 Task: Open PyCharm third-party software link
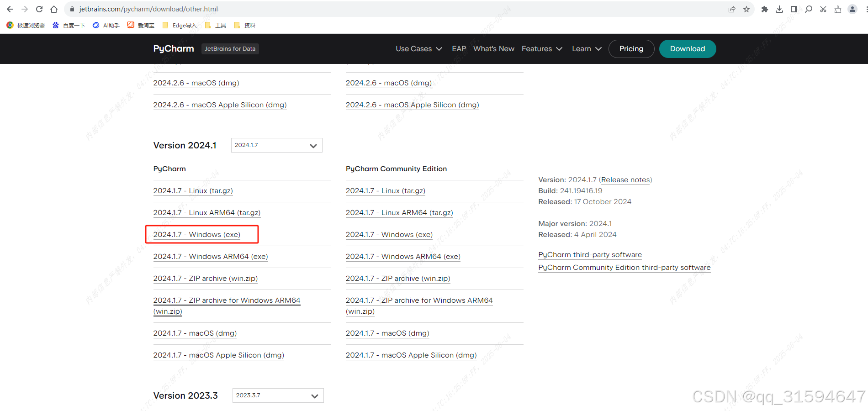[590, 255]
